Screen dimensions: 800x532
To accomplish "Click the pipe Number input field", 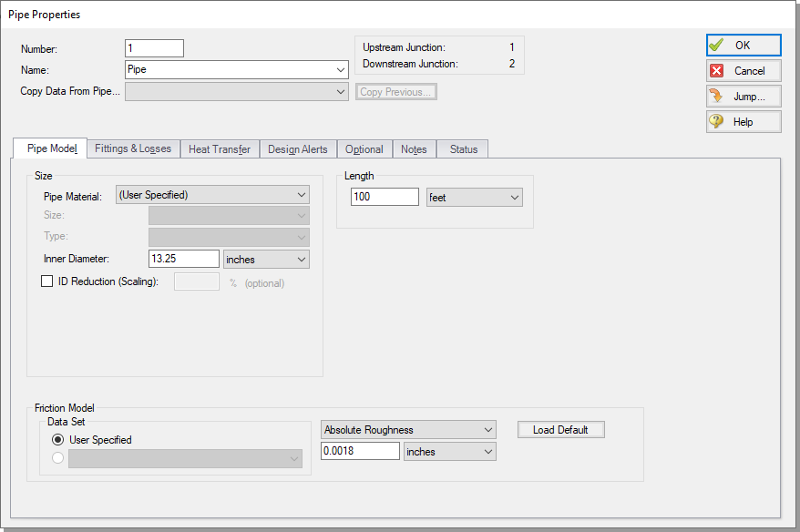I will 154,47.
